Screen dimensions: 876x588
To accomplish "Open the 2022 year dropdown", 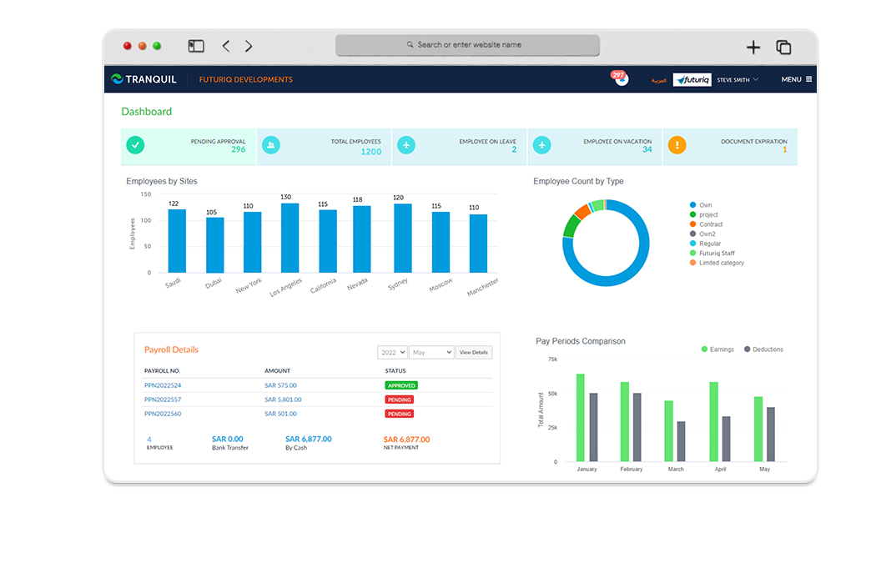I will coord(392,352).
